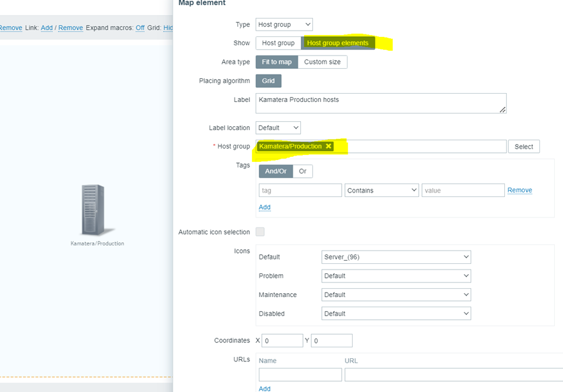
Task: Remove the Kamatera/Production host group tag
Action: tap(328, 147)
